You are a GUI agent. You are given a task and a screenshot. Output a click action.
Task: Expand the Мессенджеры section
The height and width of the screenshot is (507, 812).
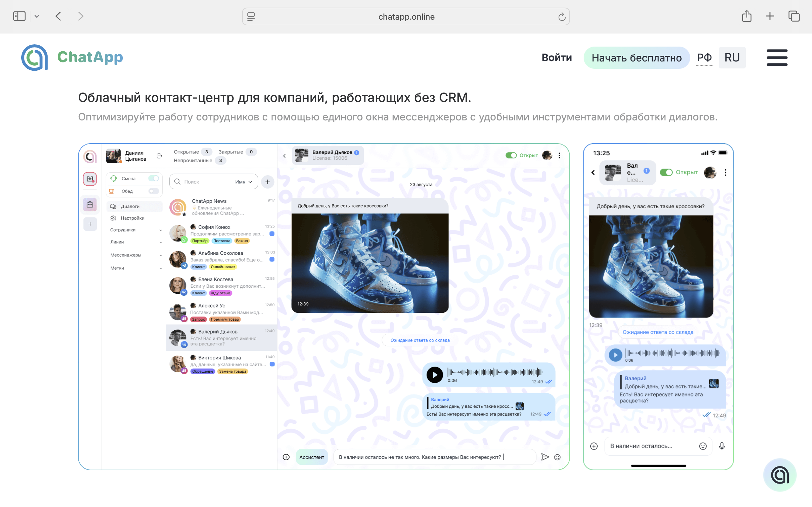(x=136, y=255)
